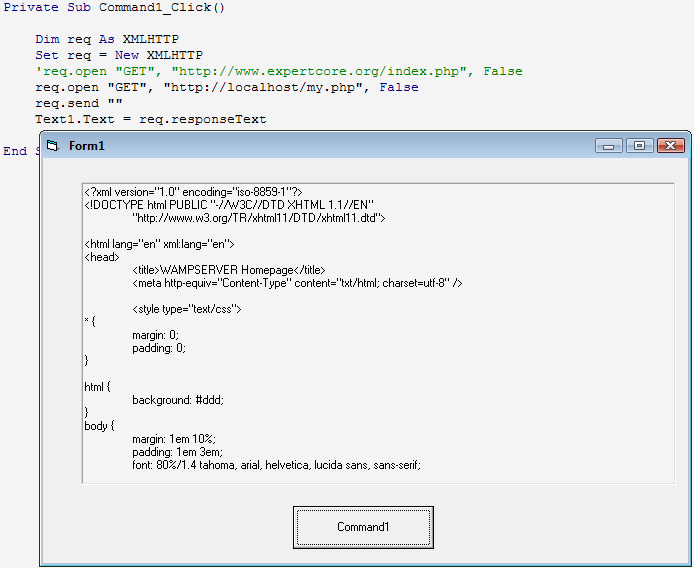Click the Text1.Text = req.responseText line
Screen dimensions: 694x568
click(x=150, y=119)
